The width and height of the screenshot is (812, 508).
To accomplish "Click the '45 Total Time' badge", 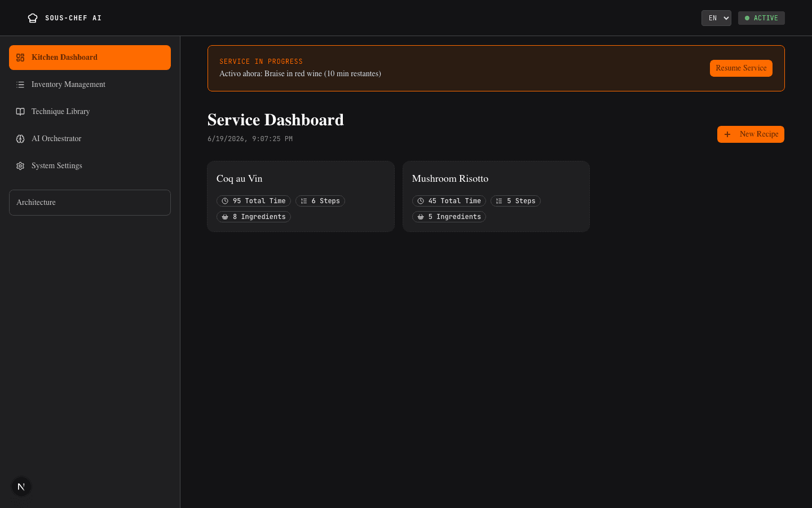I will tap(449, 201).
